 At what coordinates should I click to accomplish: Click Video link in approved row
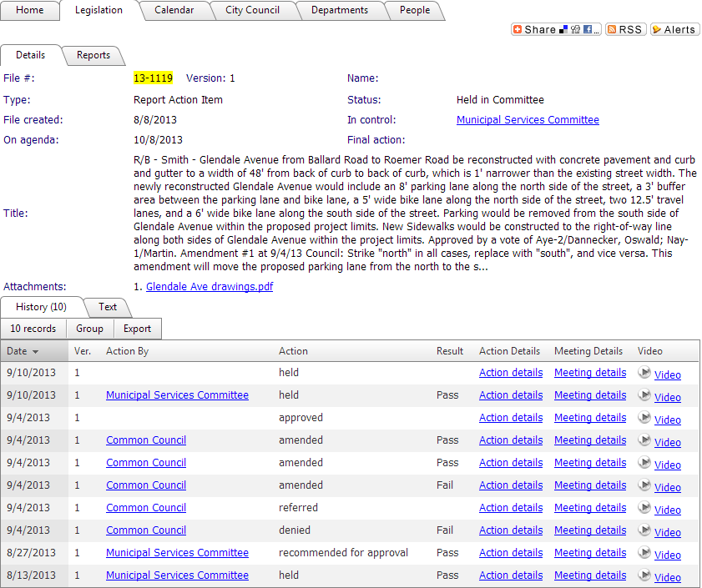point(668,420)
